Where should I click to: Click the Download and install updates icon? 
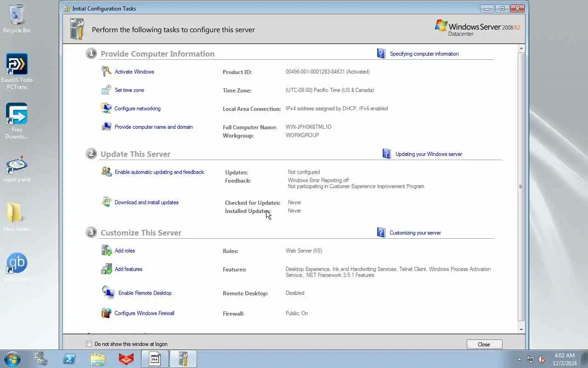(107, 202)
